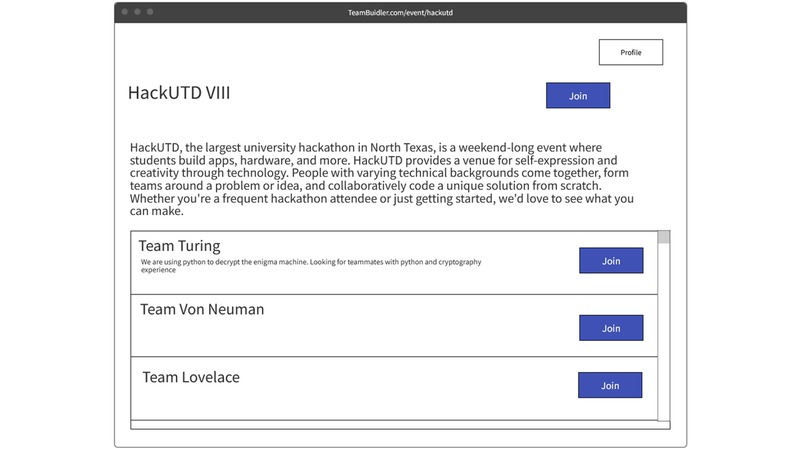Click the second window control dot
Viewport: 806px width, 453px height.
[137, 12]
